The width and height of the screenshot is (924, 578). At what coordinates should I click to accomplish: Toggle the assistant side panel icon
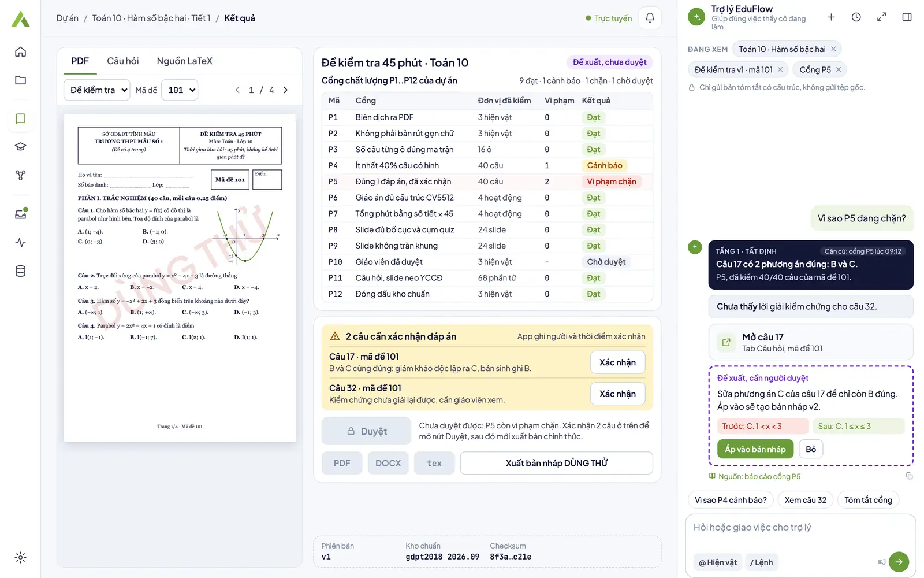pyautogui.click(x=907, y=17)
